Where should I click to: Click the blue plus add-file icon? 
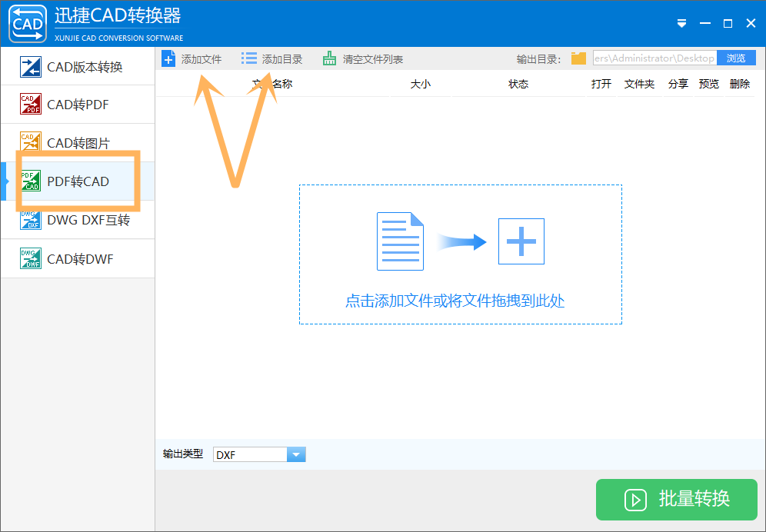[168, 59]
